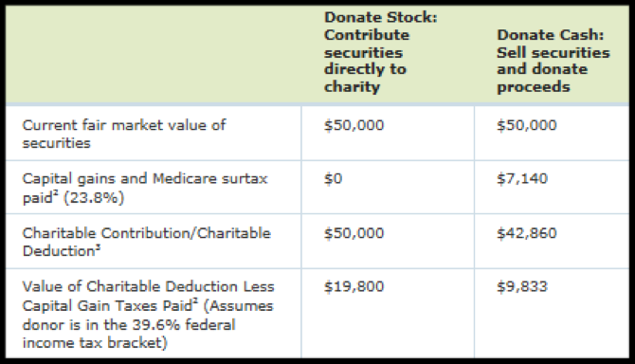The width and height of the screenshot is (635, 364).
Task: Select the Current fair market value row label
Action: pos(124,134)
